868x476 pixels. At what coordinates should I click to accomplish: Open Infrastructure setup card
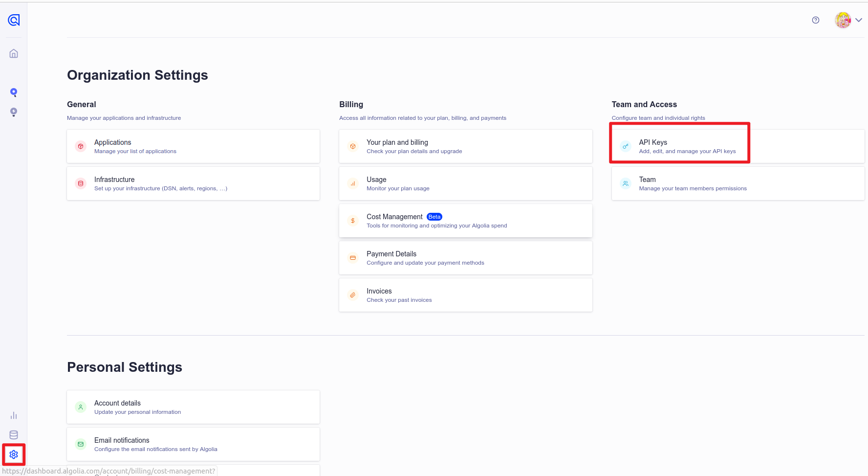coord(193,183)
